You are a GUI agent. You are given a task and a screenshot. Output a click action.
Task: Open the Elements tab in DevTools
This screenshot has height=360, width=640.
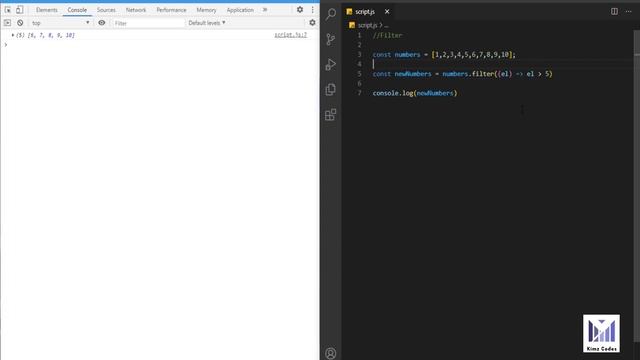pyautogui.click(x=47, y=10)
